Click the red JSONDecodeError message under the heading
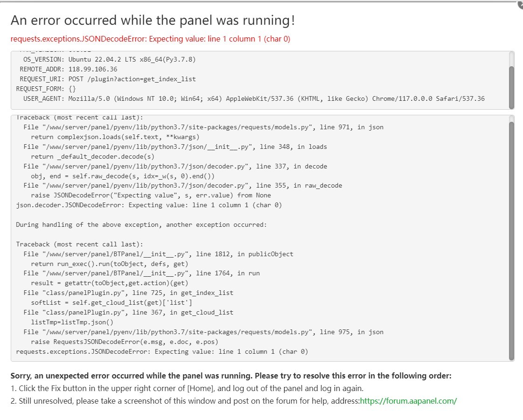523x420 pixels. coord(150,39)
